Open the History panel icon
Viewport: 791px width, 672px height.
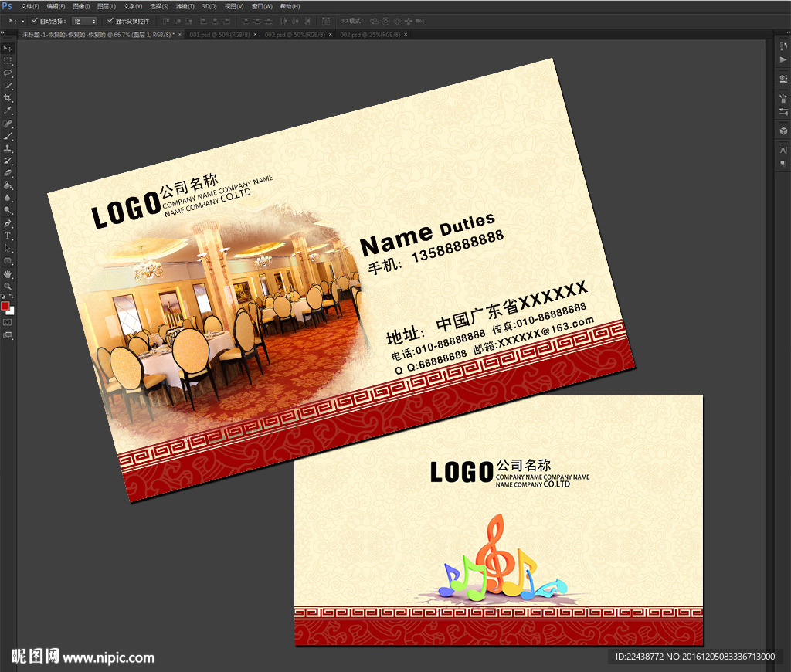point(783,46)
